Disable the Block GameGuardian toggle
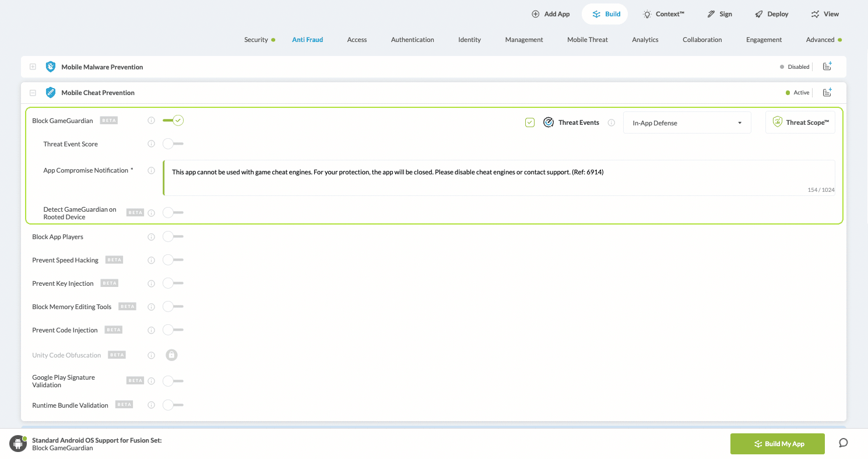The height and width of the screenshot is (459, 868). [173, 121]
